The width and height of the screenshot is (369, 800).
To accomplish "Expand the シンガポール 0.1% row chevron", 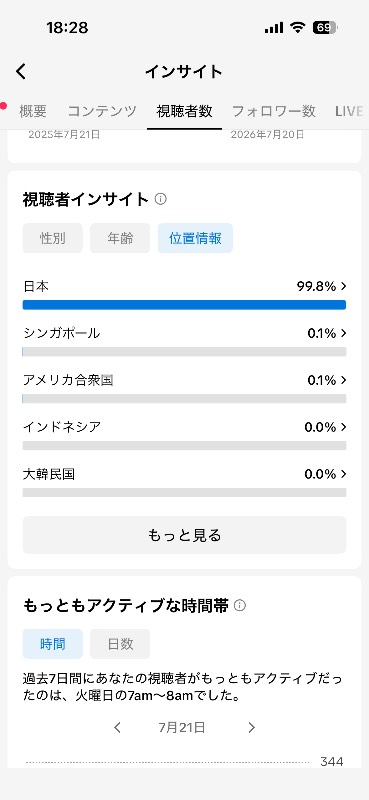I will 343,333.
